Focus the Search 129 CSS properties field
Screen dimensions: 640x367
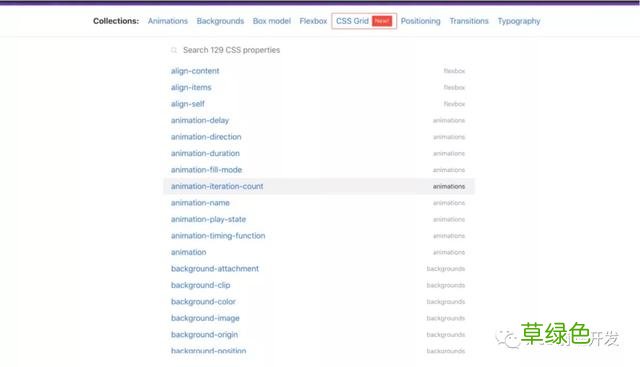point(318,50)
